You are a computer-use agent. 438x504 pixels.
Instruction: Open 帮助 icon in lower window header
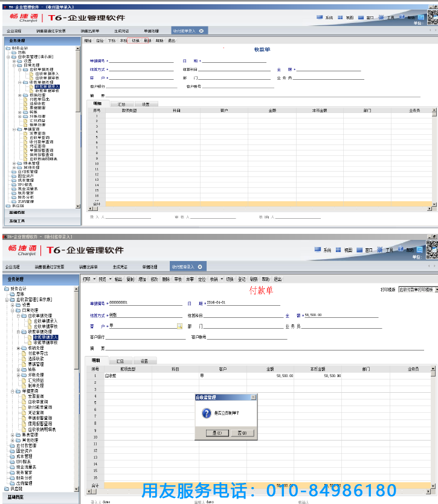point(401,249)
